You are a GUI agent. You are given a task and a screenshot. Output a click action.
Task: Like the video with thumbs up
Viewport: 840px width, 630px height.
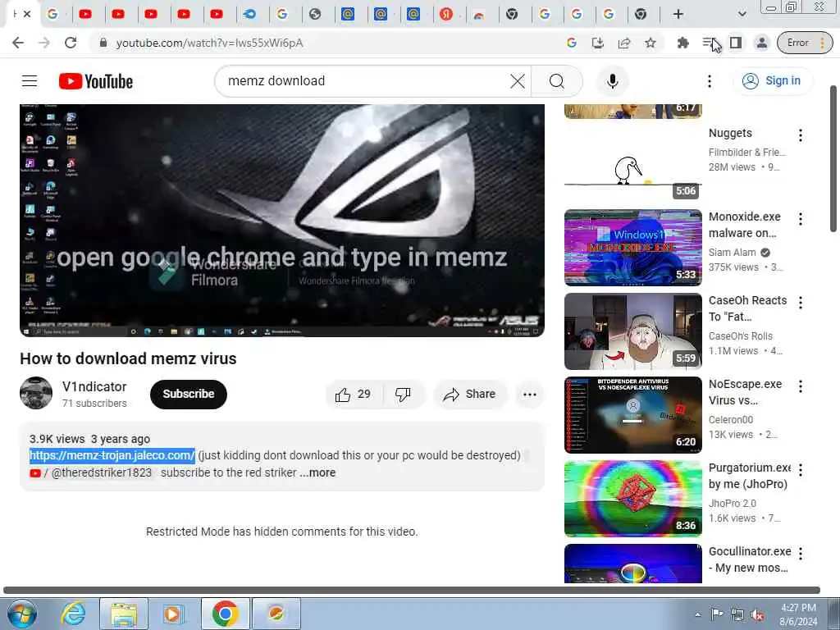(353, 395)
